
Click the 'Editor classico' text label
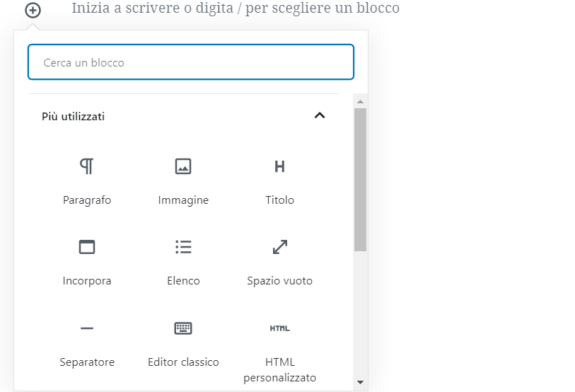[183, 362]
